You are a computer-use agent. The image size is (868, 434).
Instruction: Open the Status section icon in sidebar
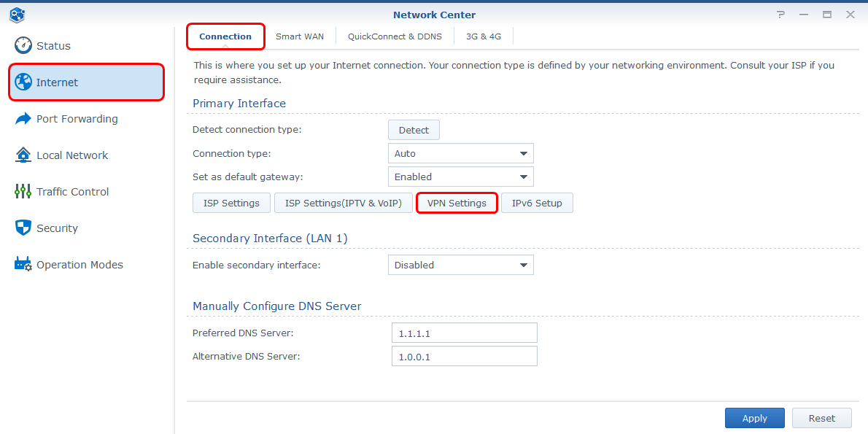tap(23, 45)
